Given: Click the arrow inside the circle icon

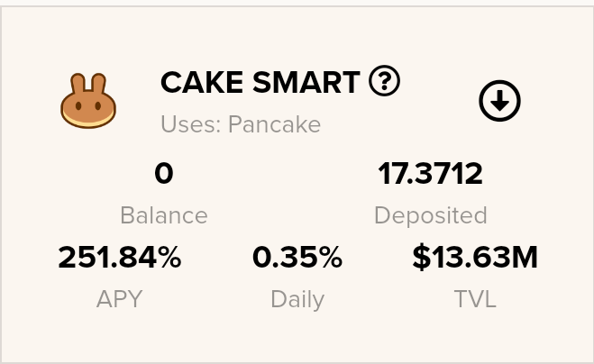Looking at the screenshot, I should tap(499, 101).
